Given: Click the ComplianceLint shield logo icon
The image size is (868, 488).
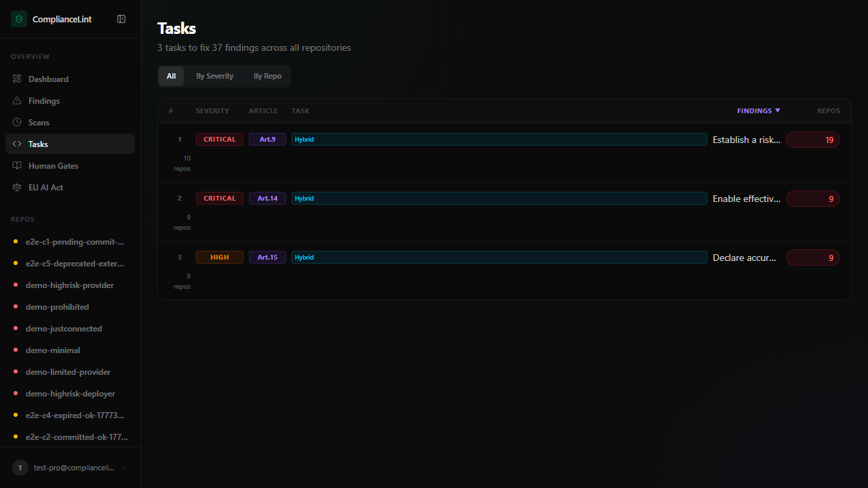Looking at the screenshot, I should pyautogui.click(x=19, y=19).
